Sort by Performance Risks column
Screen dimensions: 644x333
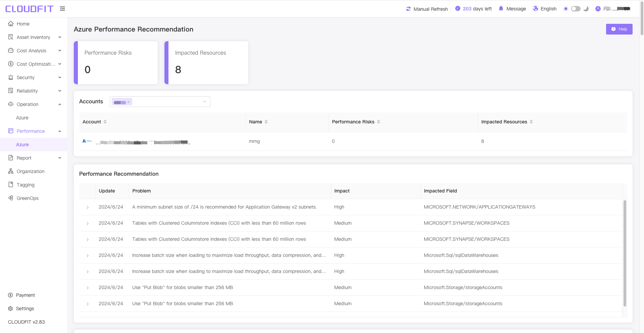(x=379, y=122)
